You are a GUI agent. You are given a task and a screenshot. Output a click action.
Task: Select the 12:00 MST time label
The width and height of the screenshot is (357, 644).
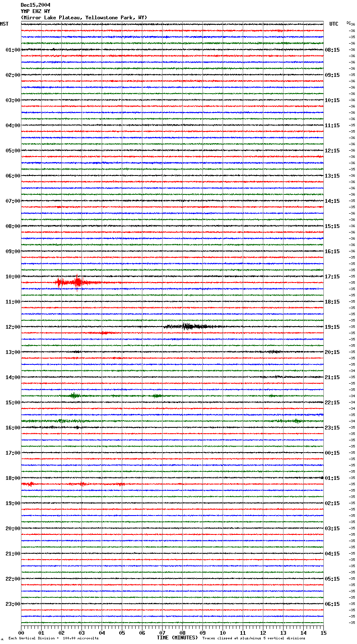click(x=13, y=327)
